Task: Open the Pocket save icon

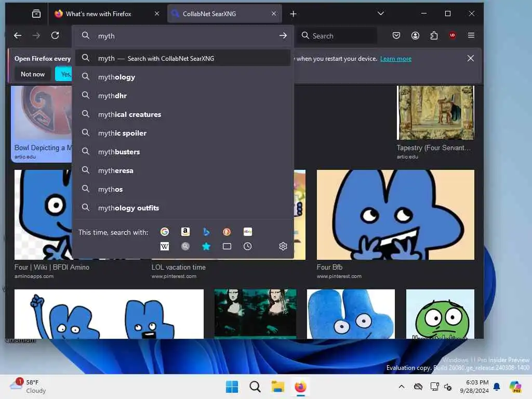Action: pos(396,35)
